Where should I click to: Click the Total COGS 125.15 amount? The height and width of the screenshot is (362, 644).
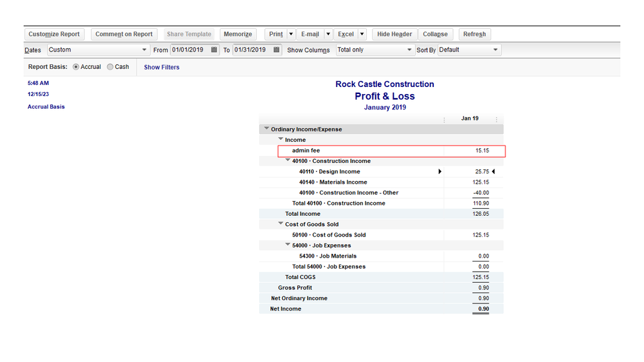coord(480,278)
